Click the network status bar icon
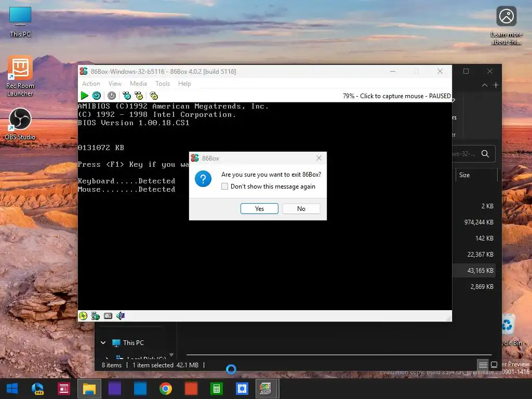This screenshot has width=532, height=399. coord(96,316)
